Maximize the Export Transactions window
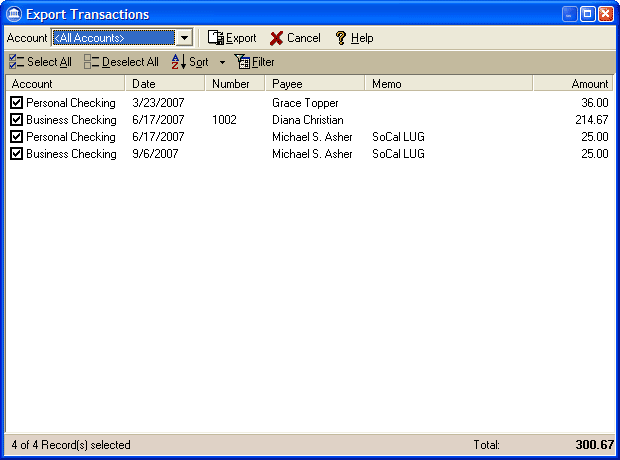The height and width of the screenshot is (460, 620). 588,14
